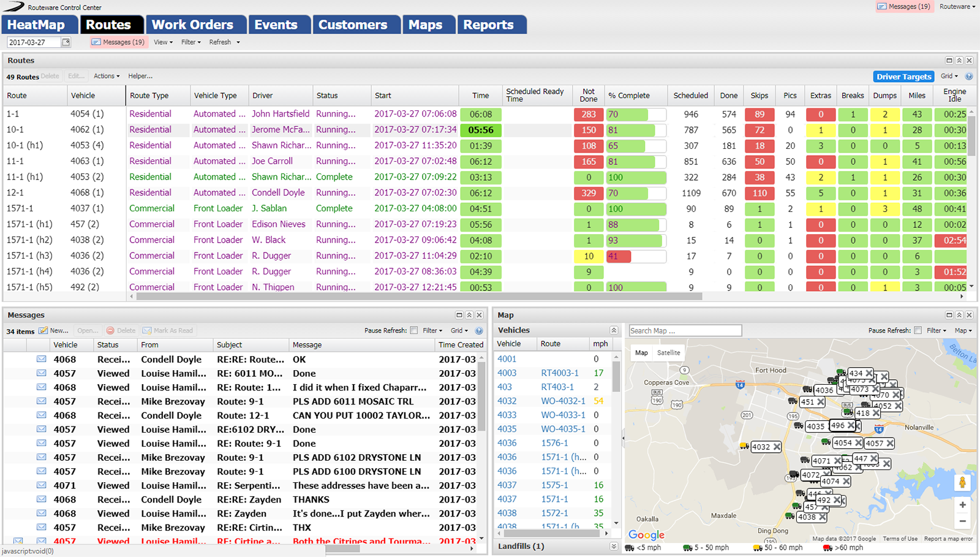Click route 1-1's completion progress bar
This screenshot has width=980, height=557.
click(x=636, y=114)
